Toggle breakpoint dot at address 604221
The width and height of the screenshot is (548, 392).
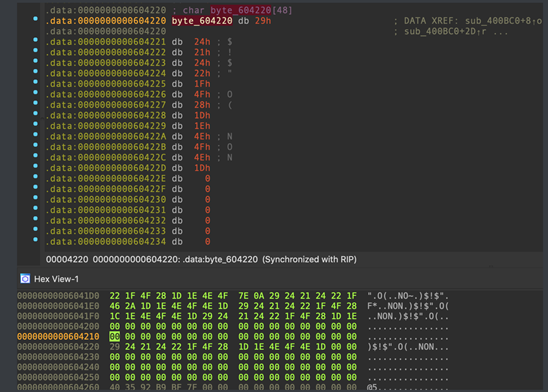coord(35,39)
